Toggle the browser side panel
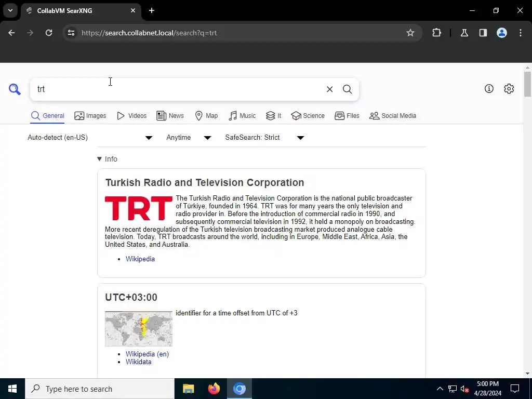 [483, 33]
